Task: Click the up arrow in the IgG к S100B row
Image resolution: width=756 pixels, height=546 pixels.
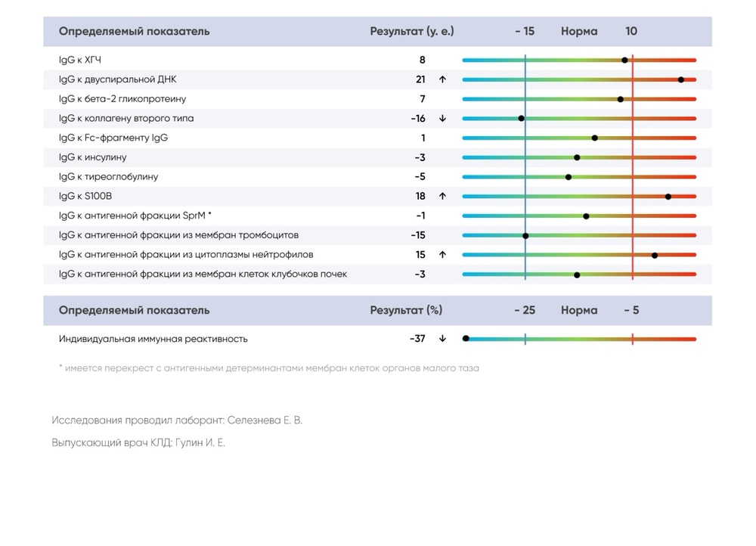Action: pos(442,197)
